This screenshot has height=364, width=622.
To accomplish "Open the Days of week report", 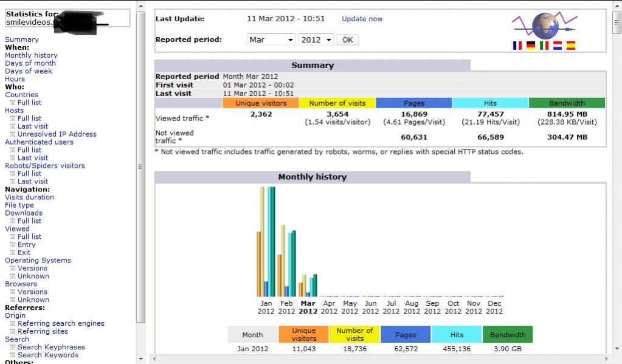I will (x=29, y=71).
